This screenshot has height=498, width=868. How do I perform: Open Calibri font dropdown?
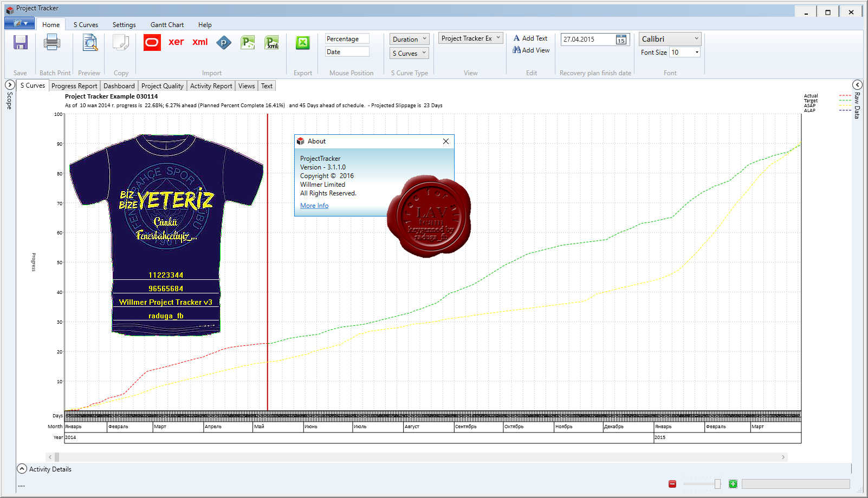[670, 39]
